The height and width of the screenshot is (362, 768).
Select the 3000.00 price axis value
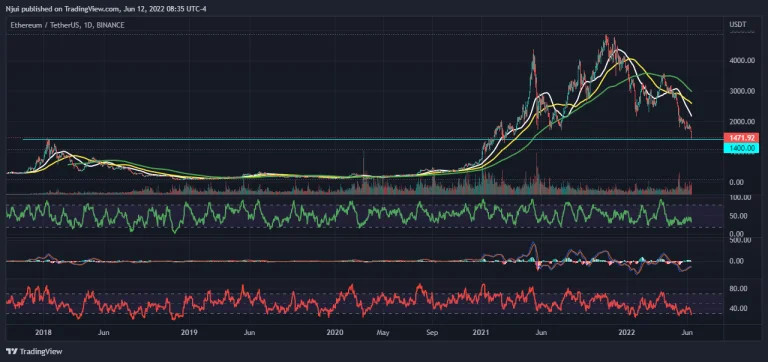pyautogui.click(x=741, y=91)
